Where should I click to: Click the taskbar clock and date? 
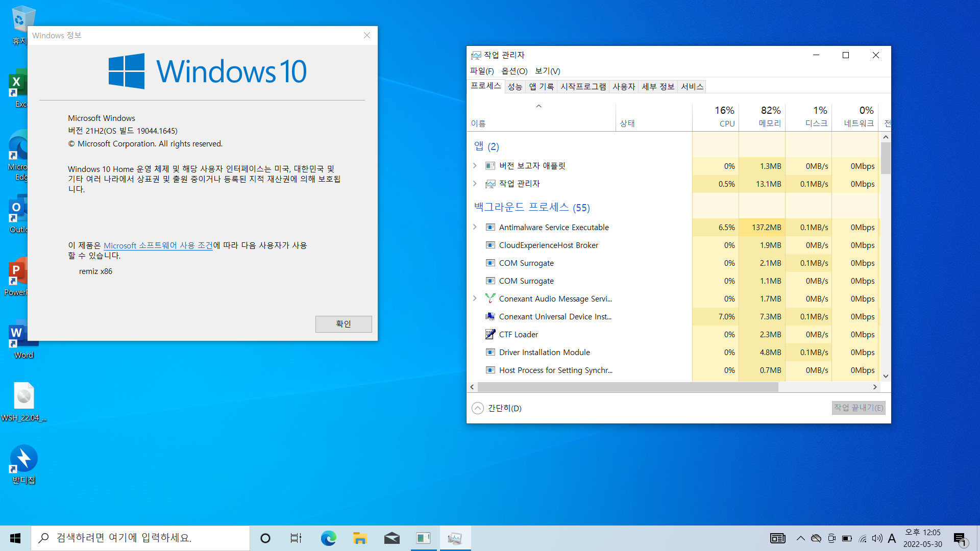click(x=922, y=538)
